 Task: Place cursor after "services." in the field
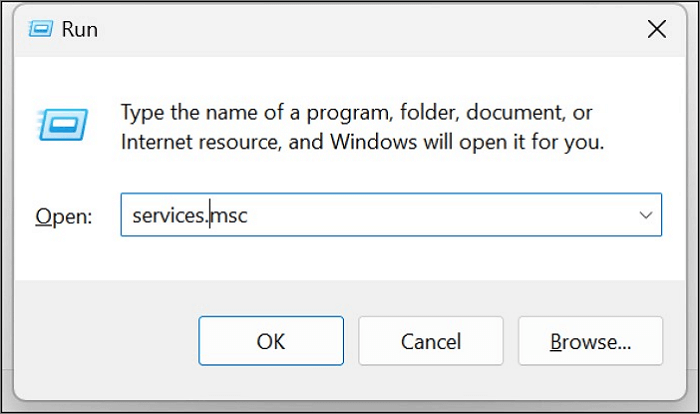[x=209, y=215]
